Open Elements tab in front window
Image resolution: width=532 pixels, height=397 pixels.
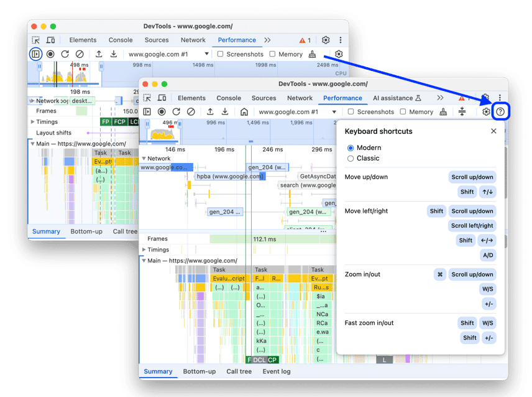click(191, 98)
